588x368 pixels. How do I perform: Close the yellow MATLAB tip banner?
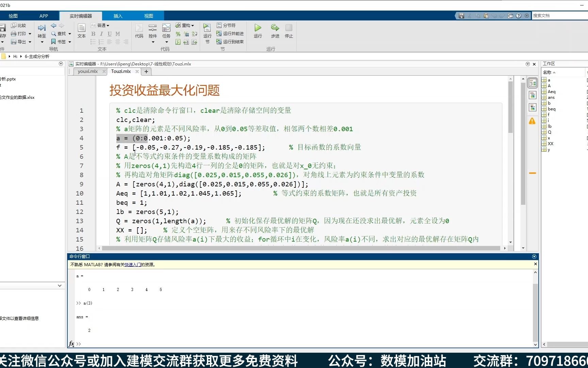[535, 264]
